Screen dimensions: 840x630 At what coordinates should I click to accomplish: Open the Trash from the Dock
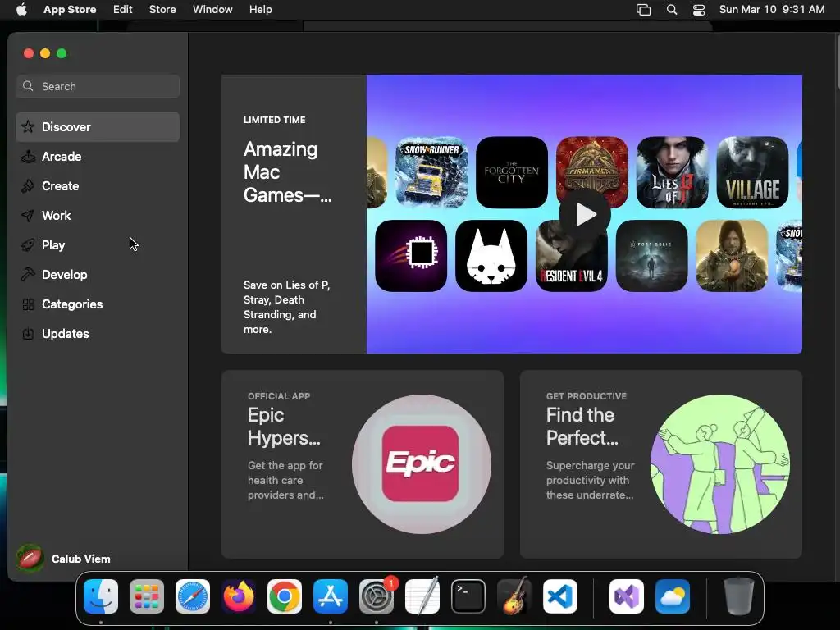tap(739, 596)
